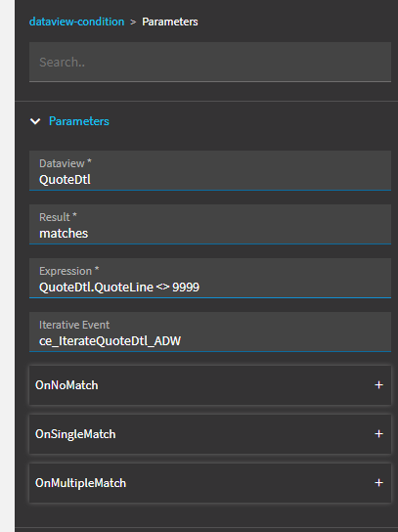Open the dataview-condition breadcrumb link
Screen dimensions: 398x532
[x=76, y=22]
